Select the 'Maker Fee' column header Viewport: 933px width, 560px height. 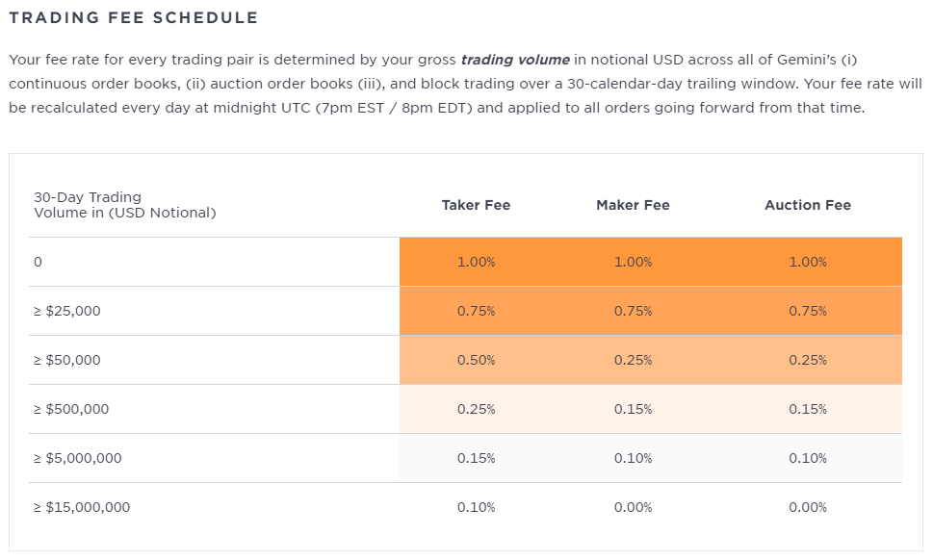coord(633,205)
